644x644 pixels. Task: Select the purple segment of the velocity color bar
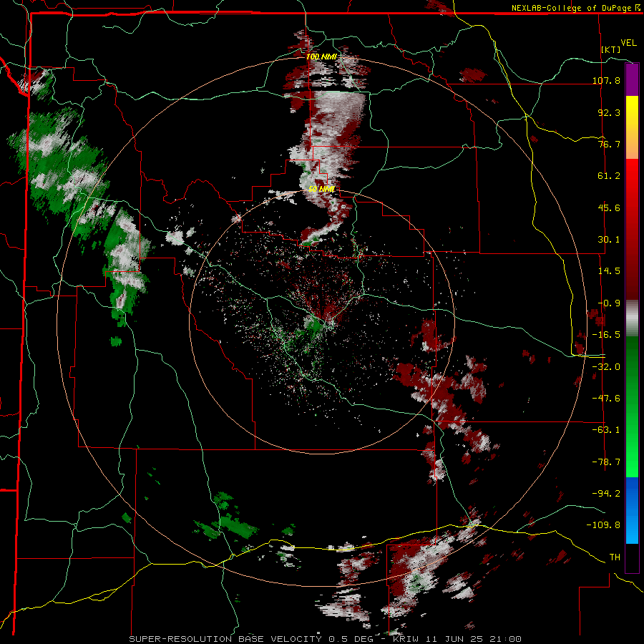point(632,79)
